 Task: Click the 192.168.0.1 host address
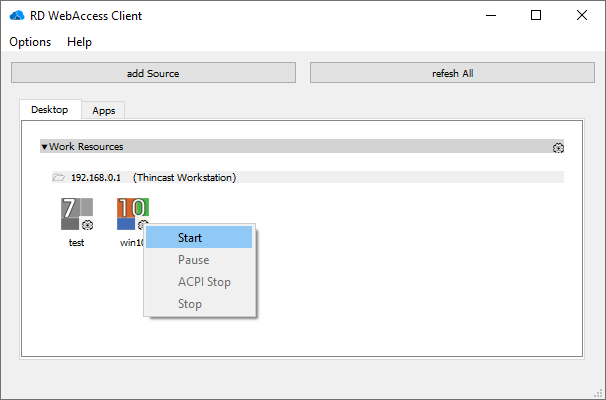[x=96, y=177]
